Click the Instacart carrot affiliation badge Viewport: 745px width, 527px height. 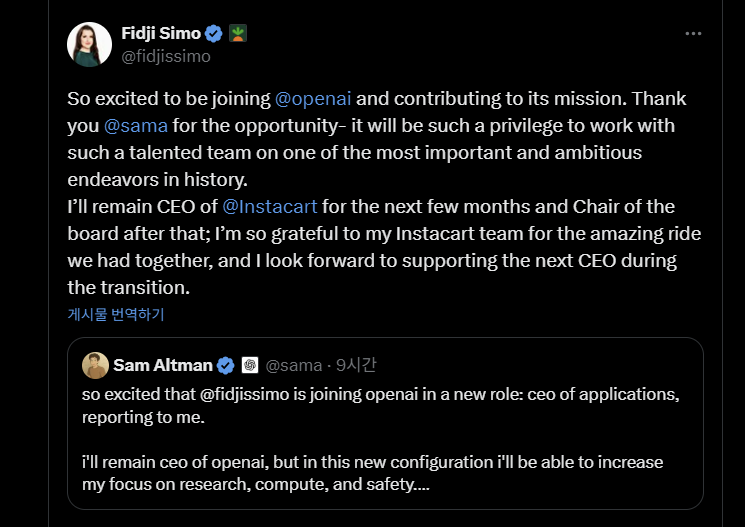(x=238, y=33)
